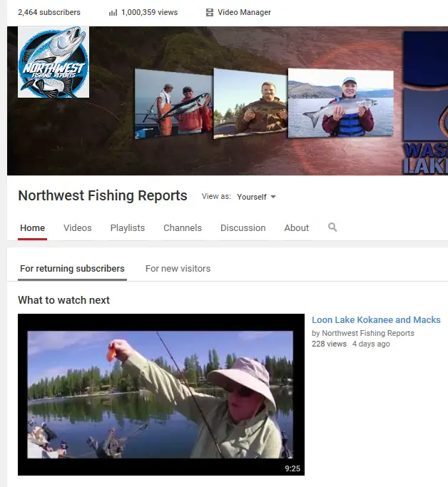This screenshot has height=487, width=448.
Task: Click the large Northwest Fishing Reports channel heading
Action: [x=103, y=195]
